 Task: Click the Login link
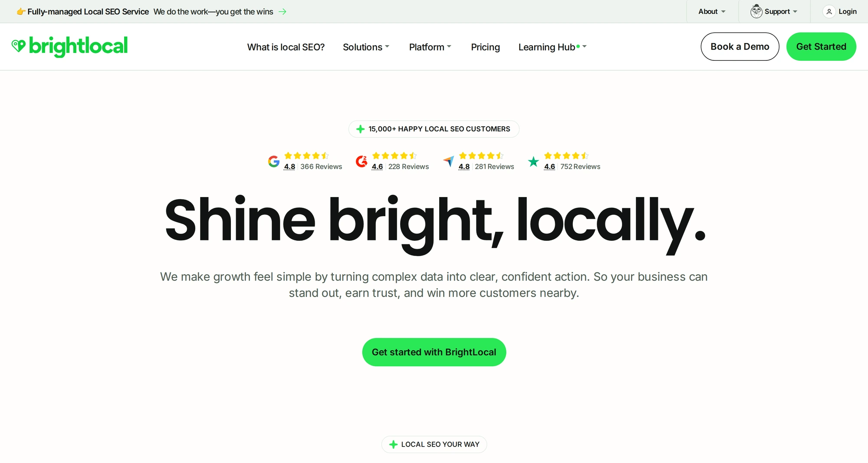coord(847,12)
